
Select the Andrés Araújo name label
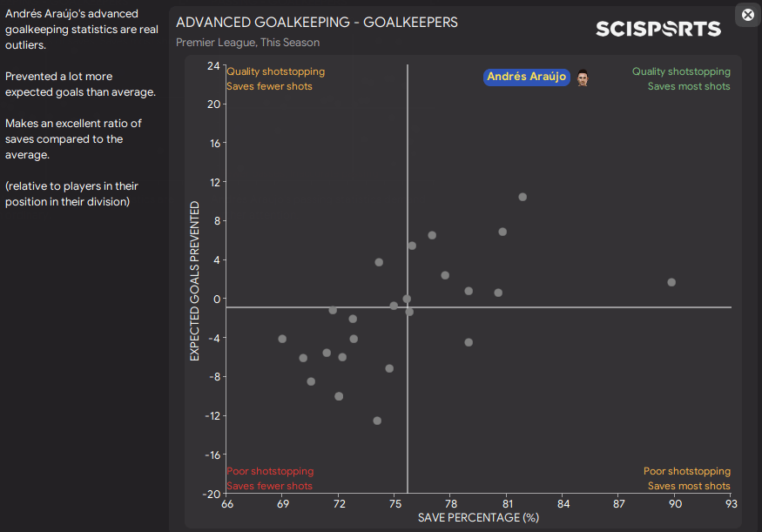coord(526,77)
